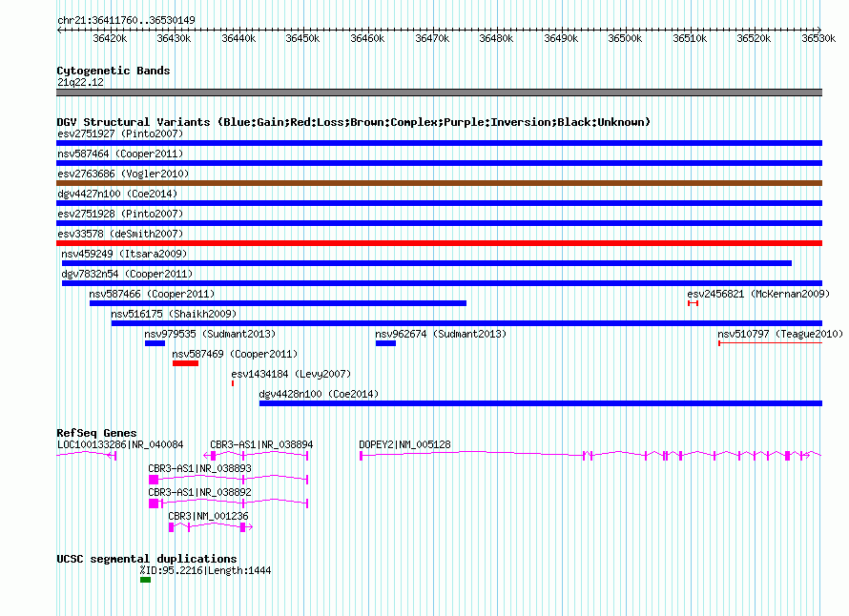The height and width of the screenshot is (616, 849).
Task: Click the esv2751927 (Pinto2007) label text
Action: point(120,133)
